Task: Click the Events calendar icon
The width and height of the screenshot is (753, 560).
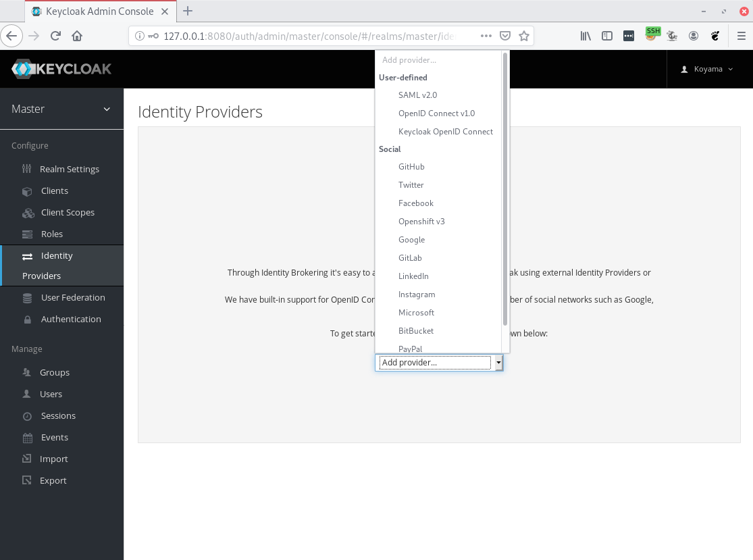Action: pos(28,438)
